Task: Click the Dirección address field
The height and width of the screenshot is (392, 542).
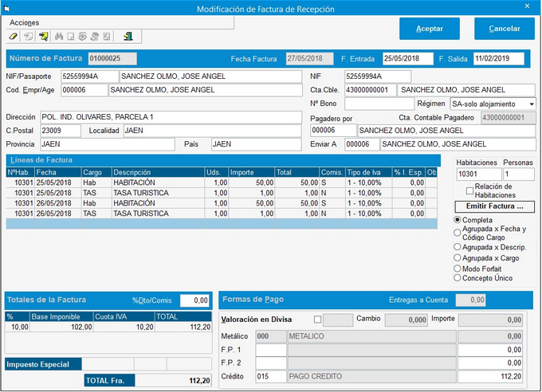Action: [x=171, y=117]
